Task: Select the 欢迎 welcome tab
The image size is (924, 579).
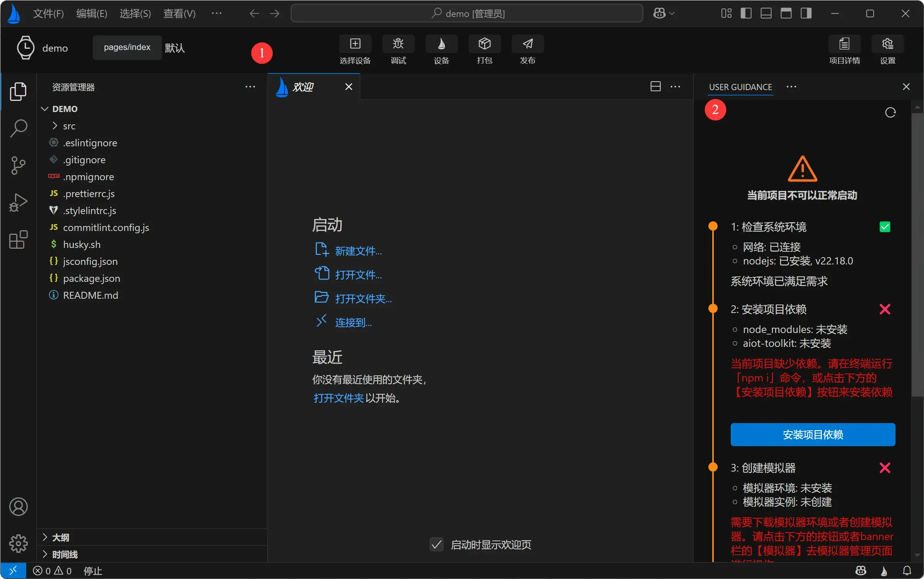Action: point(314,87)
